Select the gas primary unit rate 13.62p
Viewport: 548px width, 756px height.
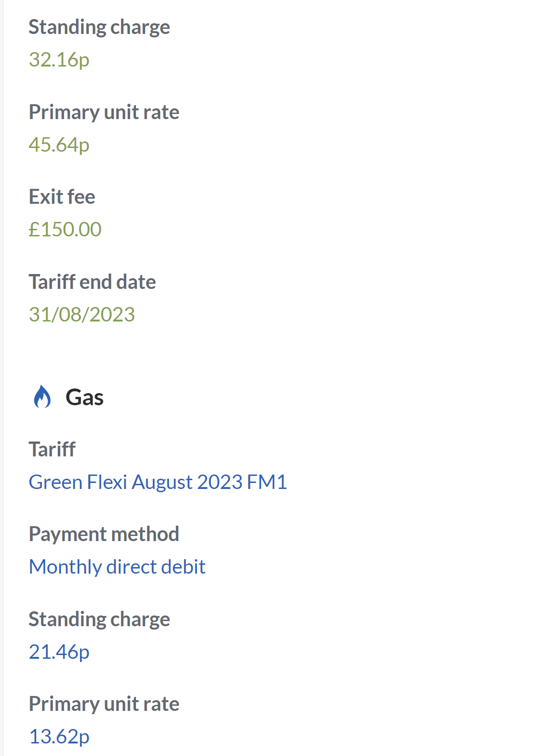click(x=59, y=736)
